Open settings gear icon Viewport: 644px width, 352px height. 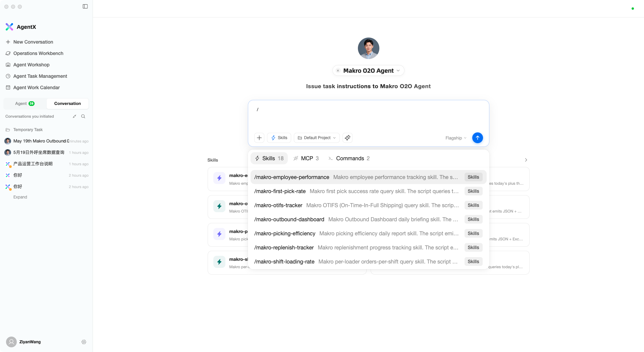(84, 342)
